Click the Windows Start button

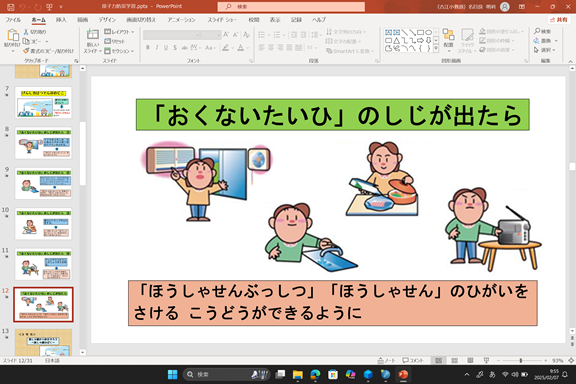172,374
